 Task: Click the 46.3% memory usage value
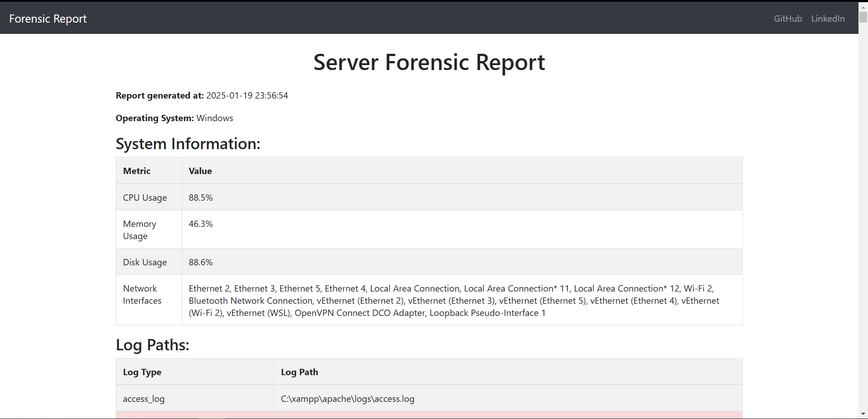(201, 224)
